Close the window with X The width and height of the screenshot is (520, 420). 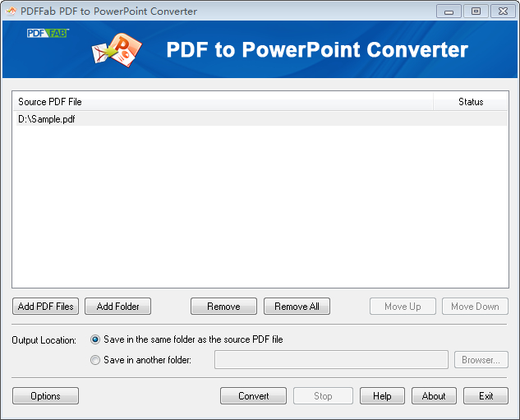click(x=503, y=12)
